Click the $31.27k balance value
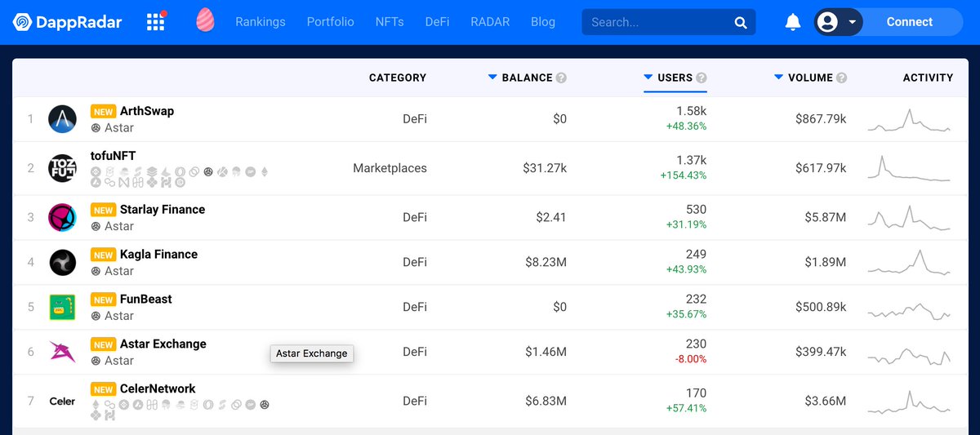The width and height of the screenshot is (980, 435). (x=545, y=168)
